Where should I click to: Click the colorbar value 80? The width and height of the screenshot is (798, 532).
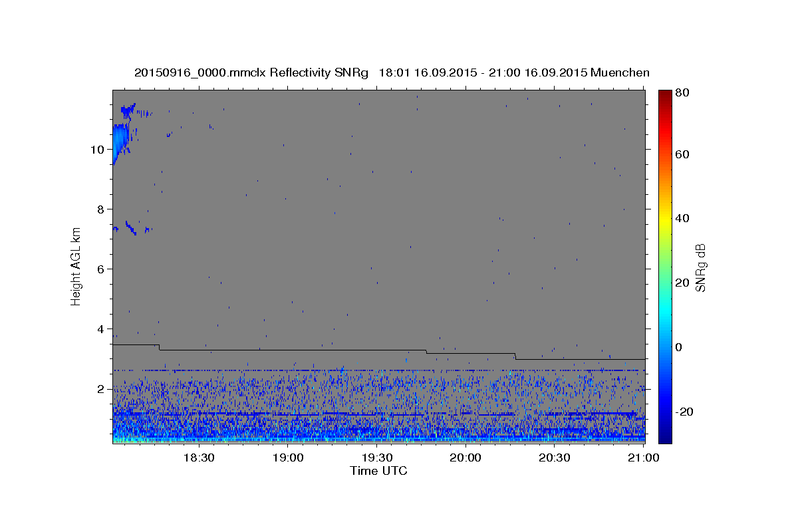click(684, 94)
